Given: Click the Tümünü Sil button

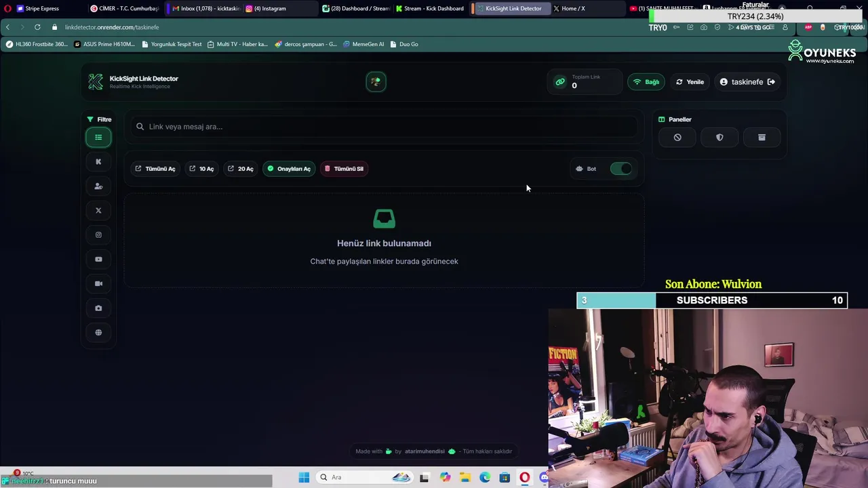Looking at the screenshot, I should (344, 169).
